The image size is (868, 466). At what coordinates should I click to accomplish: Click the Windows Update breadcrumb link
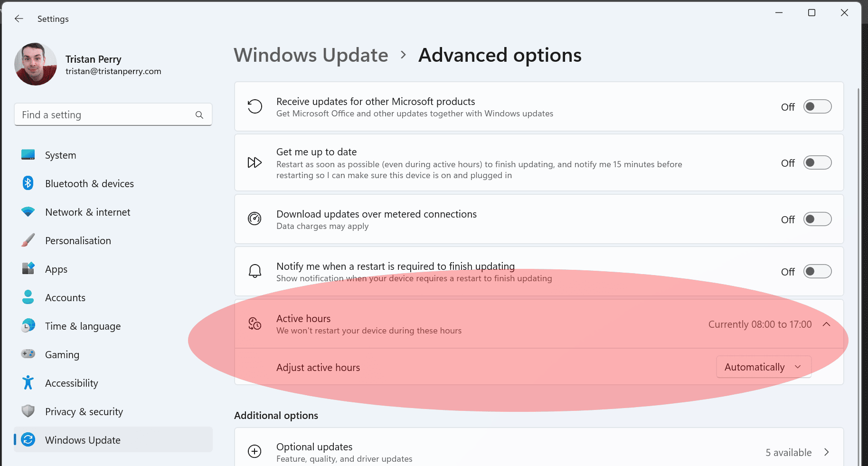point(311,55)
